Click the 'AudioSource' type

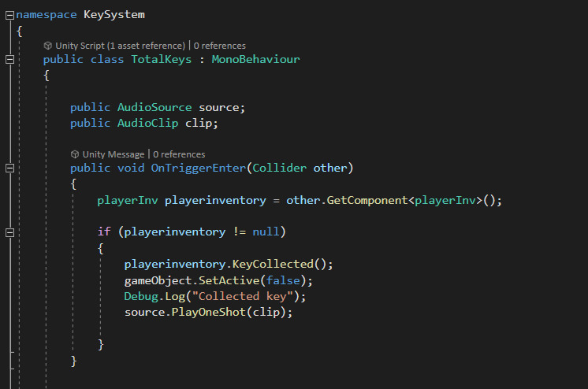(154, 108)
